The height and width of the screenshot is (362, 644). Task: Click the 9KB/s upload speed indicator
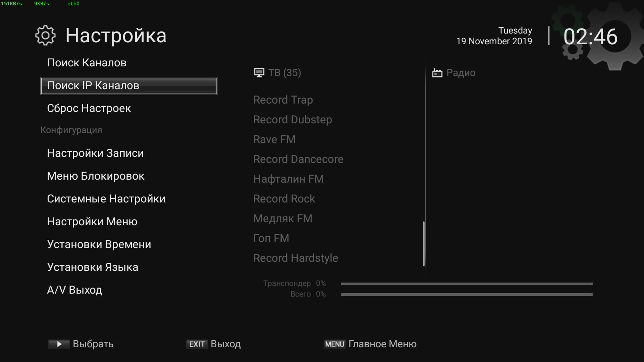tap(42, 4)
